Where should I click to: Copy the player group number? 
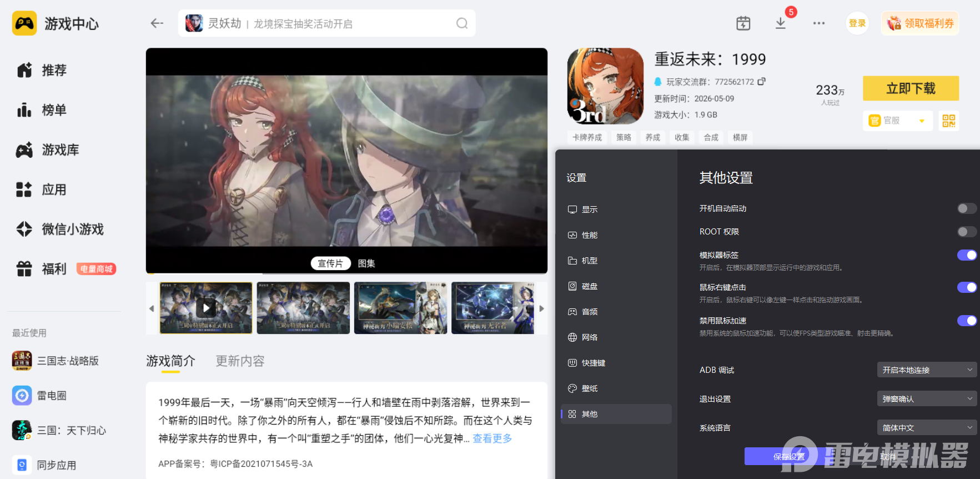(761, 82)
